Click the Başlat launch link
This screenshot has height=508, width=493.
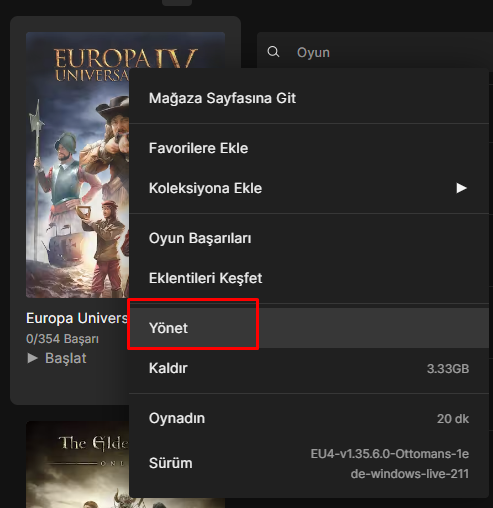[x=65, y=358]
